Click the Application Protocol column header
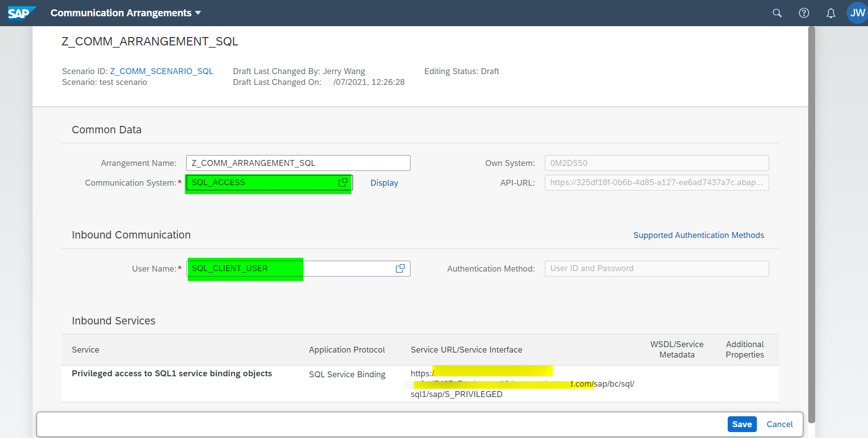This screenshot has width=868, height=438. coord(347,350)
